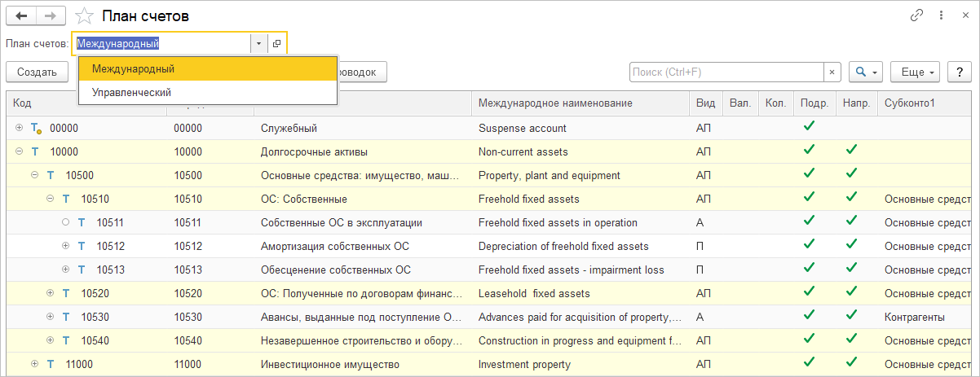Click into the Поиск (Ctrl+F) search field
Screen dimensions: 980x377
pos(726,72)
